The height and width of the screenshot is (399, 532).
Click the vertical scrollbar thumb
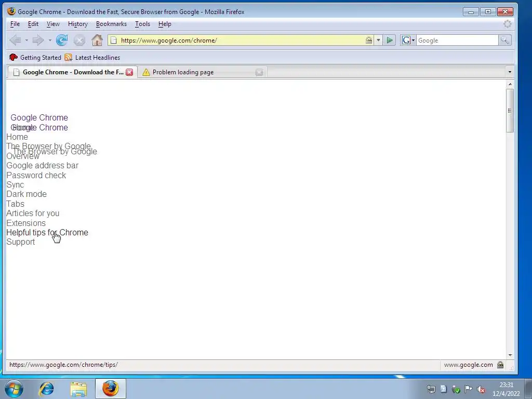coord(510,111)
